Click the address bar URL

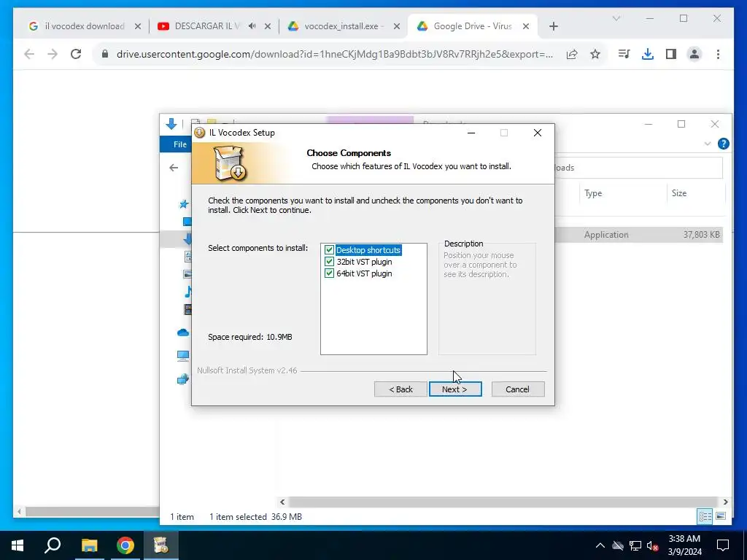point(334,54)
